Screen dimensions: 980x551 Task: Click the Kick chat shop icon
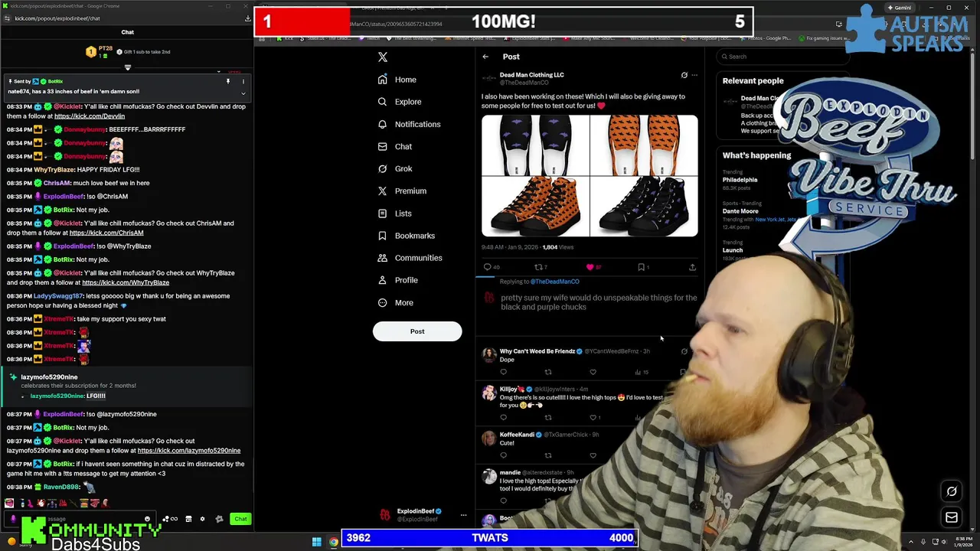(x=188, y=519)
